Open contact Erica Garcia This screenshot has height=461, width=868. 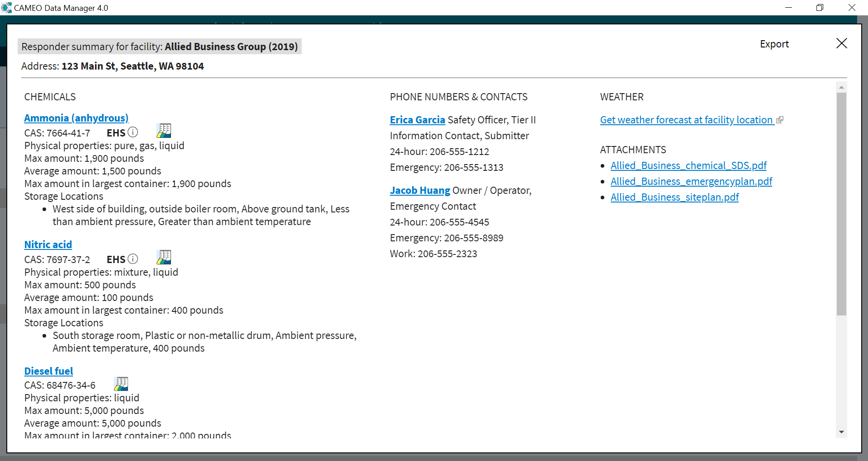pyautogui.click(x=417, y=120)
